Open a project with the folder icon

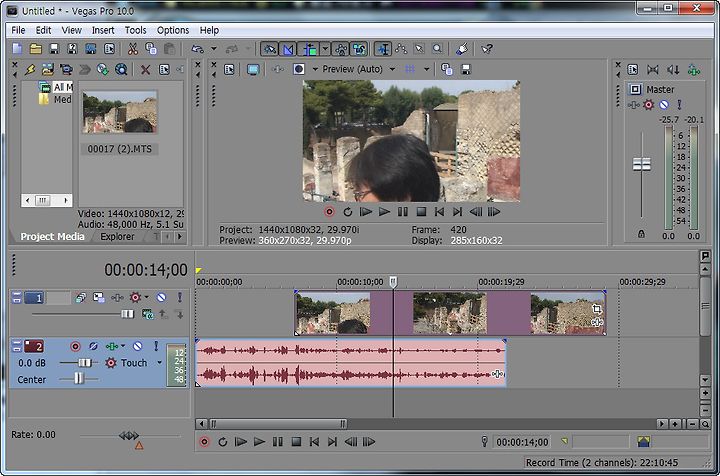tap(35, 49)
